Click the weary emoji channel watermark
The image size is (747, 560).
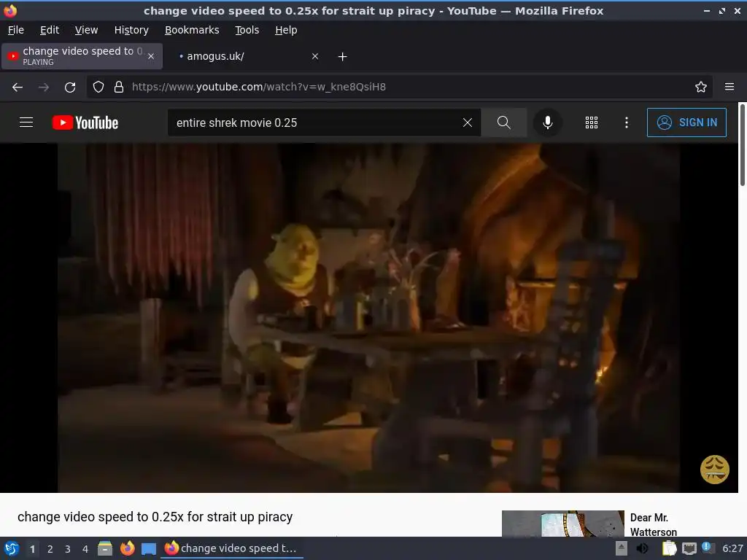(x=714, y=469)
